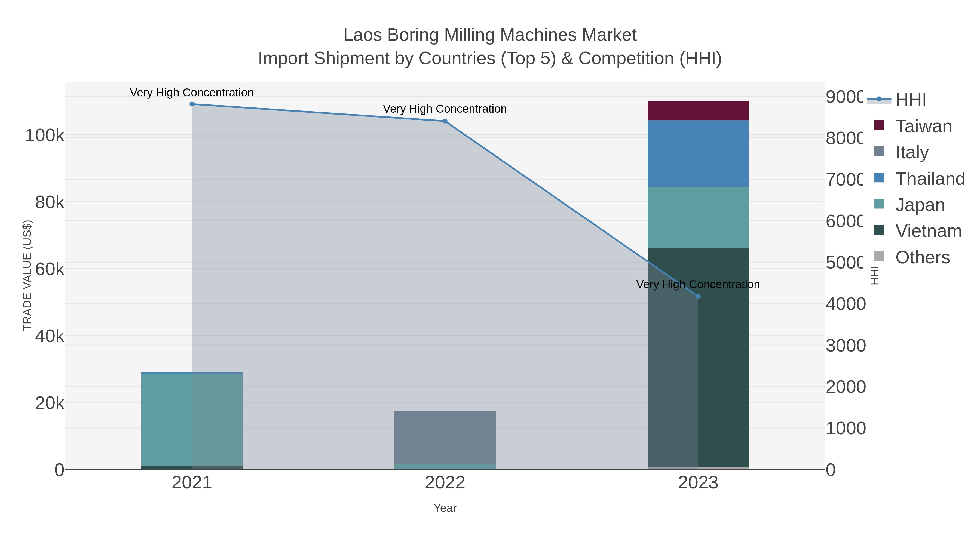Click subtitle 'Import Shipment by Countries (Top 5)'

[407, 59]
